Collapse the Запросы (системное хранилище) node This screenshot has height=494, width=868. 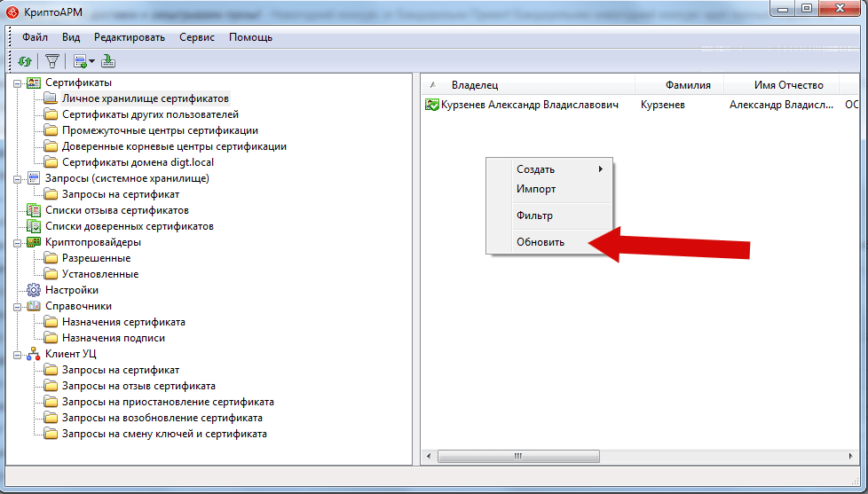click(18, 179)
